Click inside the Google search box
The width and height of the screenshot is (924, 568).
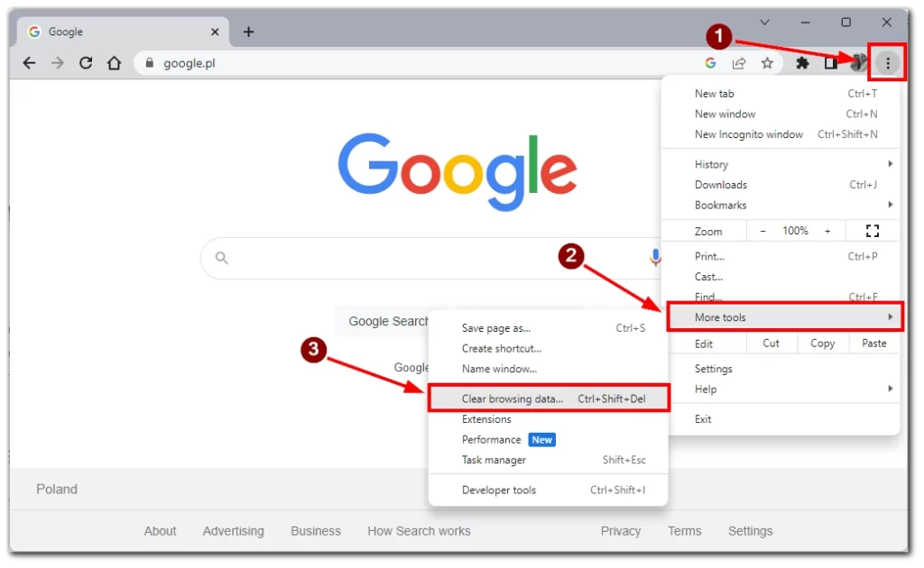click(x=430, y=258)
